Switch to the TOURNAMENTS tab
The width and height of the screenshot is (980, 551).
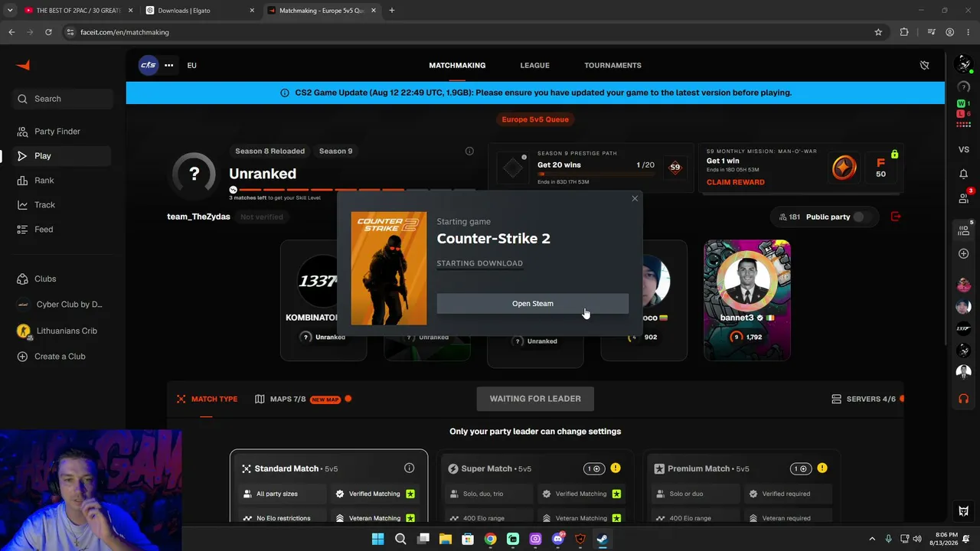(x=612, y=65)
